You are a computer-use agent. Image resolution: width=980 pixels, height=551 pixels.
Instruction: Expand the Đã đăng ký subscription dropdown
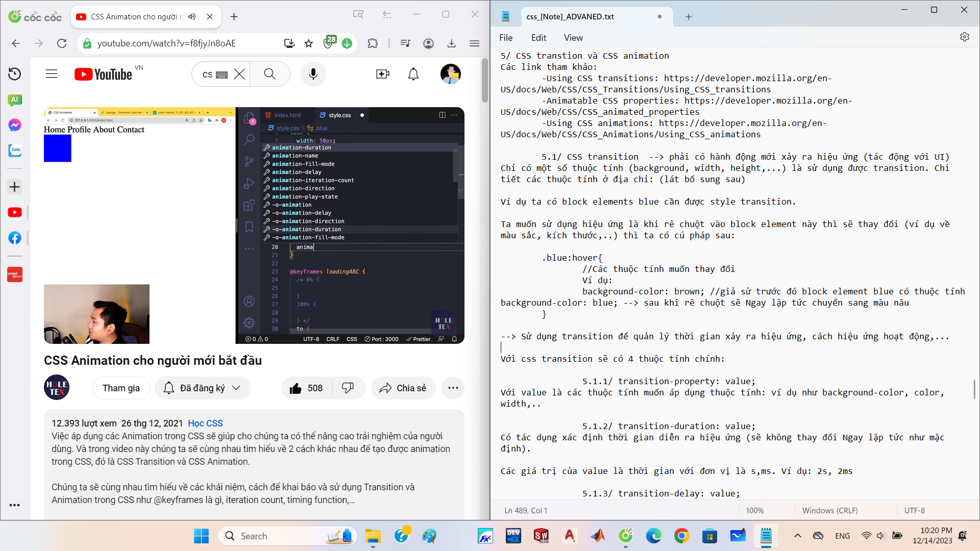click(x=236, y=388)
